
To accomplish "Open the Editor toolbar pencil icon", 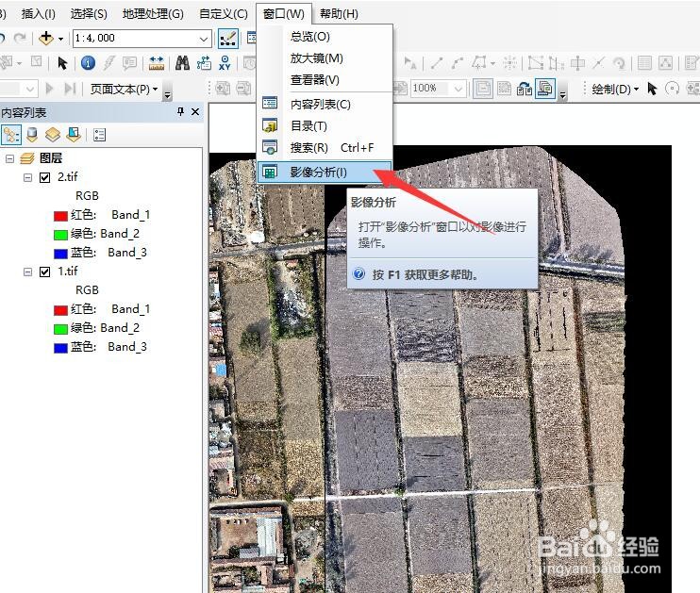I will pyautogui.click(x=228, y=39).
